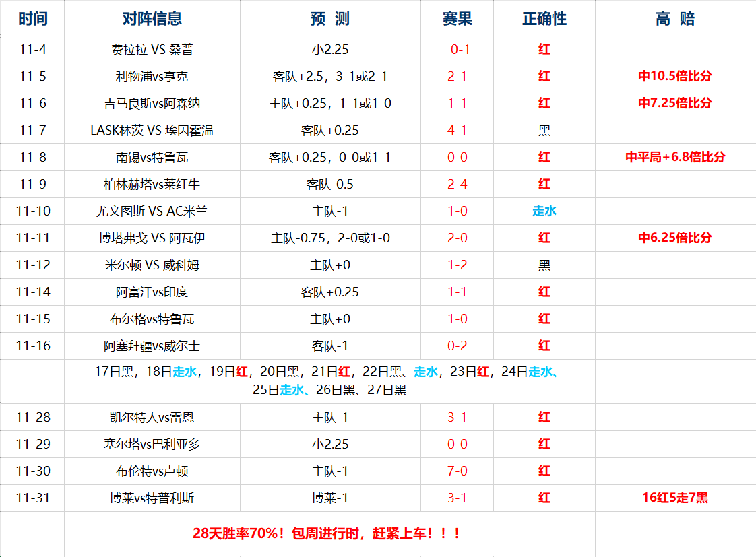
Task: Select the date cell 11-4
Action: pyautogui.click(x=33, y=49)
